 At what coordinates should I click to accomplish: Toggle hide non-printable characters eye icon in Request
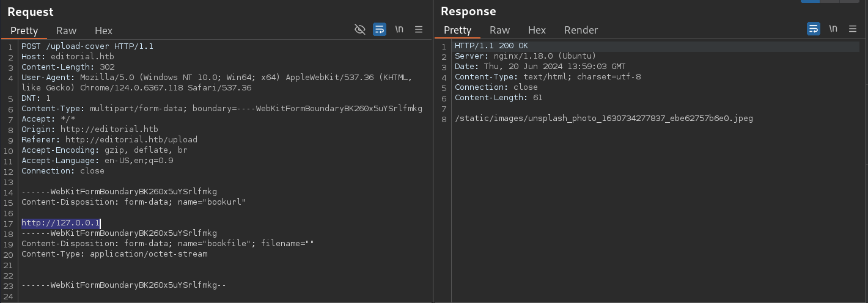(x=360, y=29)
